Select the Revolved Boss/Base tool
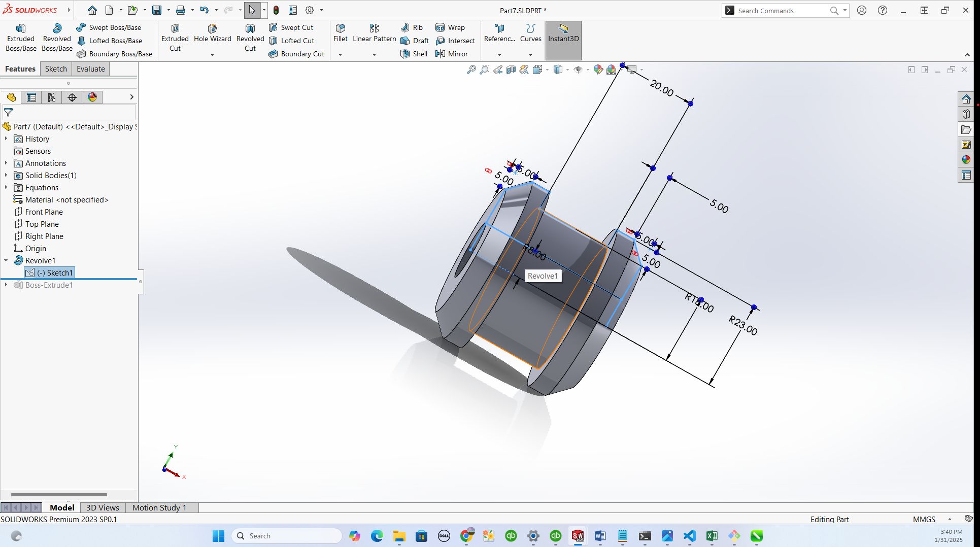This screenshot has height=547, width=980. [57, 38]
